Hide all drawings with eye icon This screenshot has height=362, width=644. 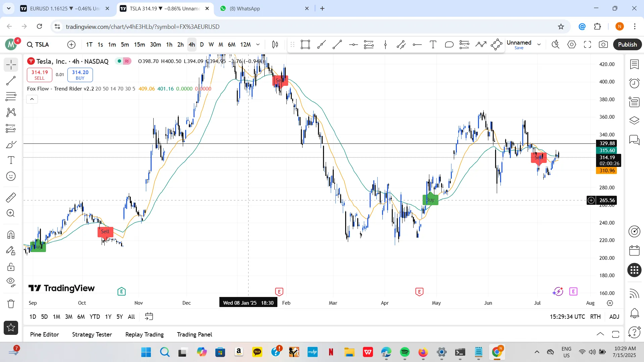(11, 283)
